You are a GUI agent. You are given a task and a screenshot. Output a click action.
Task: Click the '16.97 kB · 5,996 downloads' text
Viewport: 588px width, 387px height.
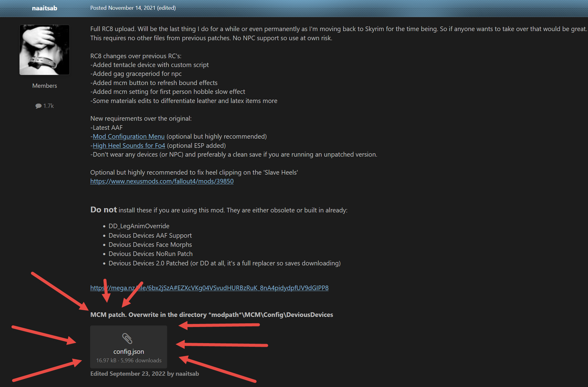(x=129, y=360)
